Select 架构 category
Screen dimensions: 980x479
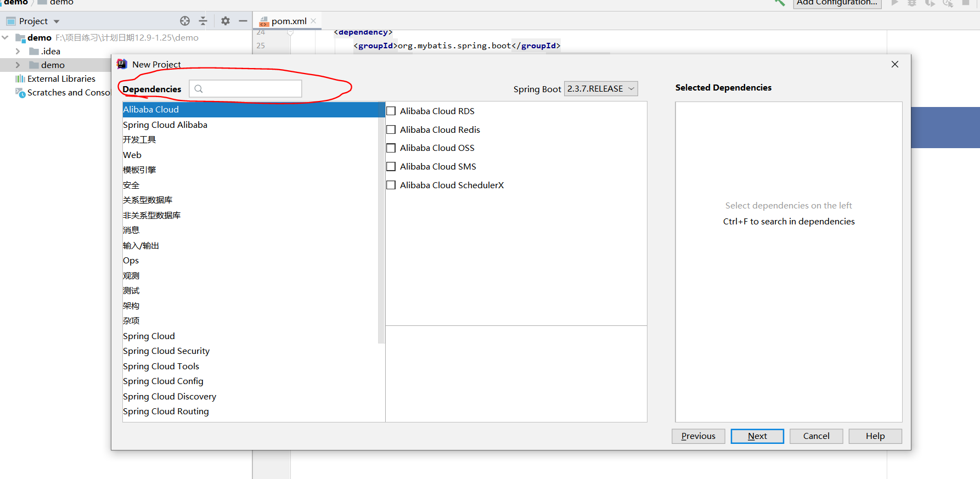[x=250, y=306]
